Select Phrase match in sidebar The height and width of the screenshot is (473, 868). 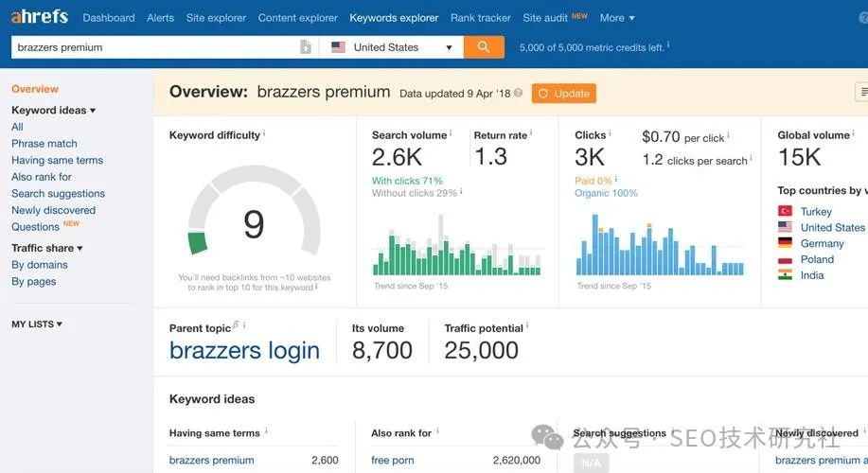click(44, 144)
